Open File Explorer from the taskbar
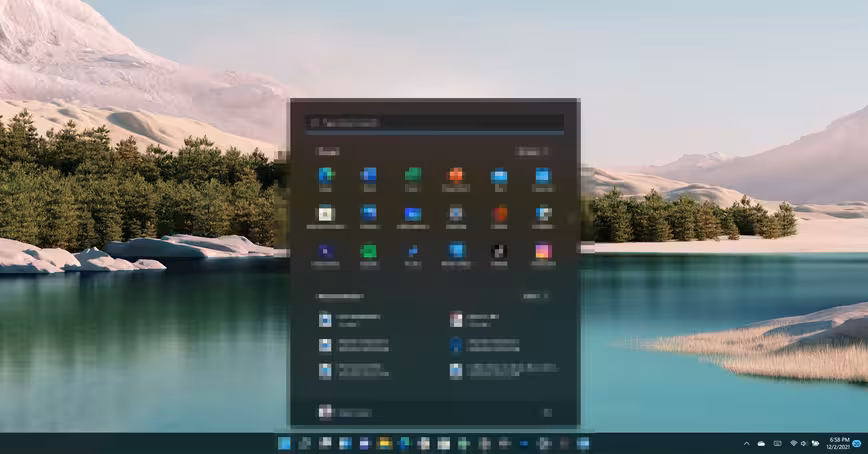Screen dimensions: 868x454 pyautogui.click(x=384, y=443)
